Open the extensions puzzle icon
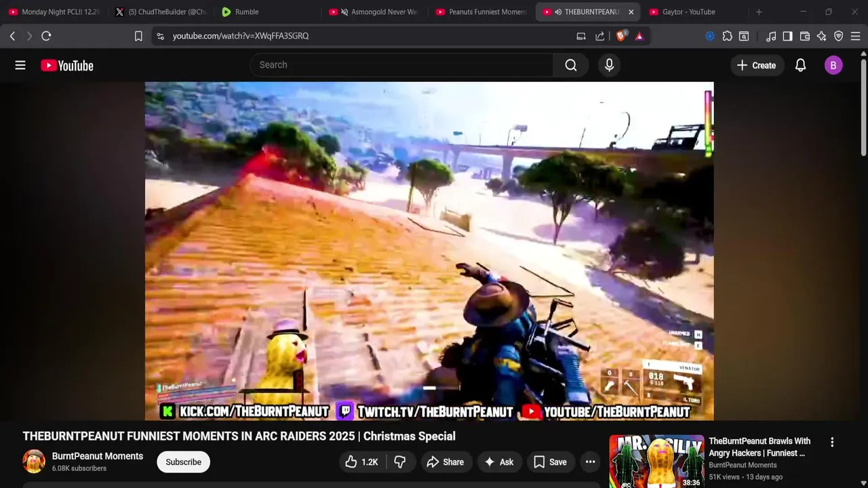 (x=727, y=36)
